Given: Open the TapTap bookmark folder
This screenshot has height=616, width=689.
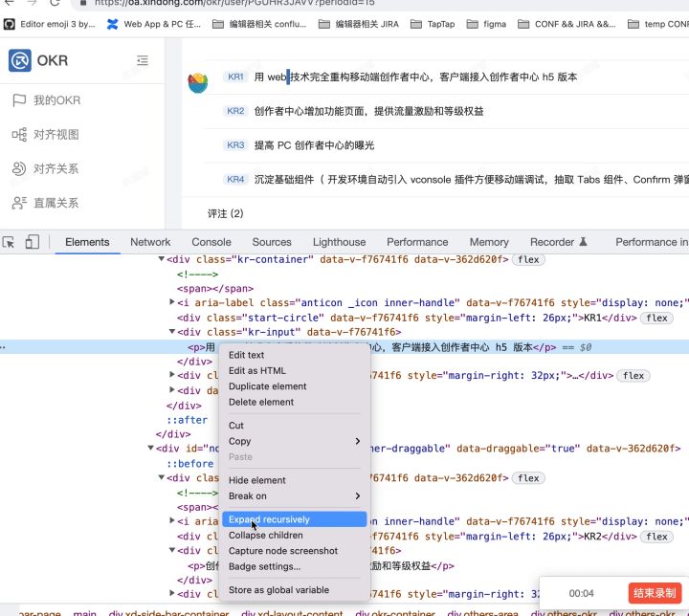Looking at the screenshot, I should [433, 24].
